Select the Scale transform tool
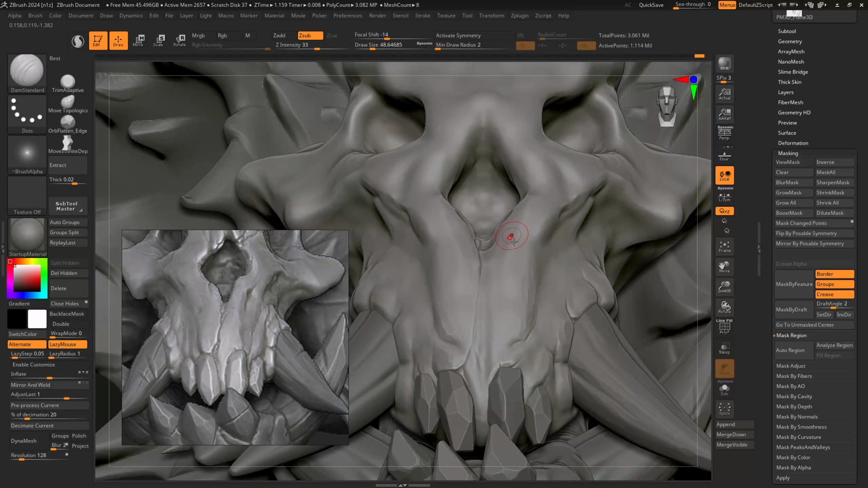 (x=158, y=40)
